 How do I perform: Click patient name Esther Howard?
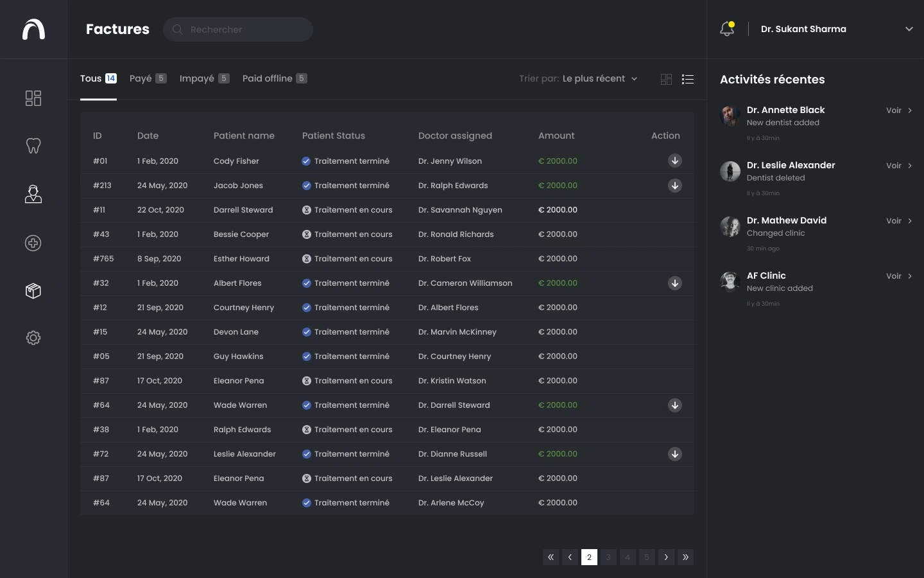click(241, 259)
